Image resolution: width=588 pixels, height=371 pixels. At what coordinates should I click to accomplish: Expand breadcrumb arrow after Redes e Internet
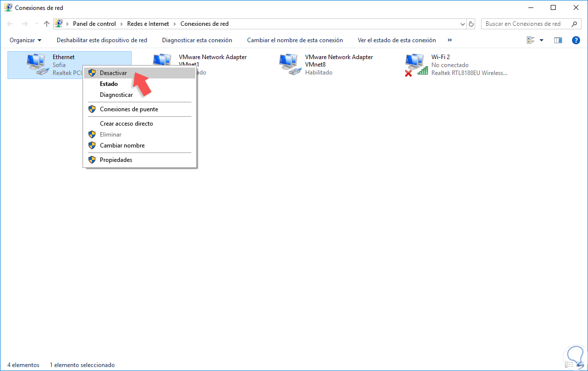point(175,24)
